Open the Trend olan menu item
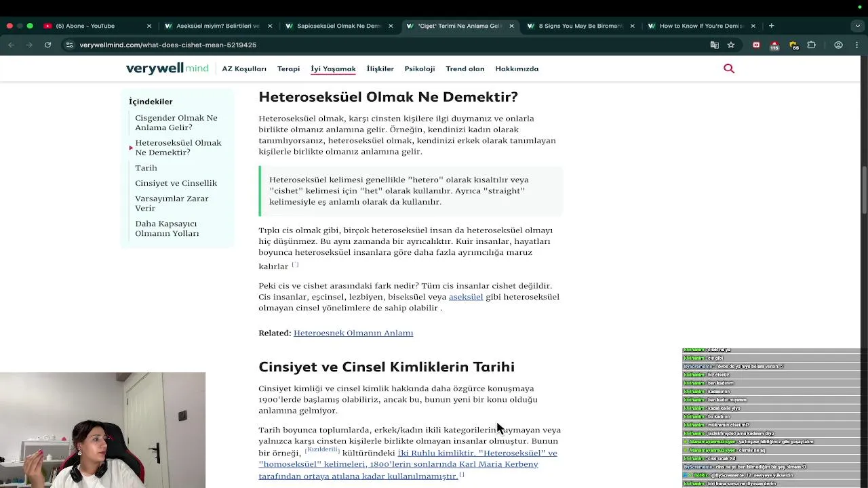Viewport: 868px width, 488px height. 465,68
